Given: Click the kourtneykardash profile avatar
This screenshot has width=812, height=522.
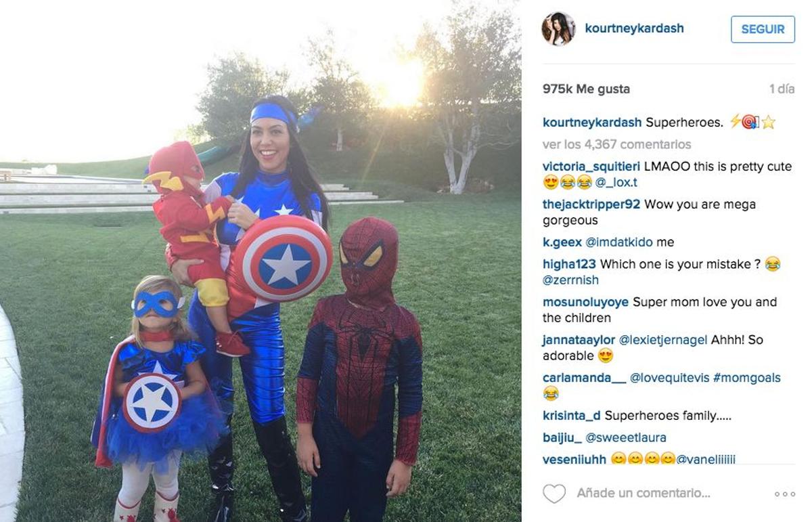Looking at the screenshot, I should click(558, 29).
